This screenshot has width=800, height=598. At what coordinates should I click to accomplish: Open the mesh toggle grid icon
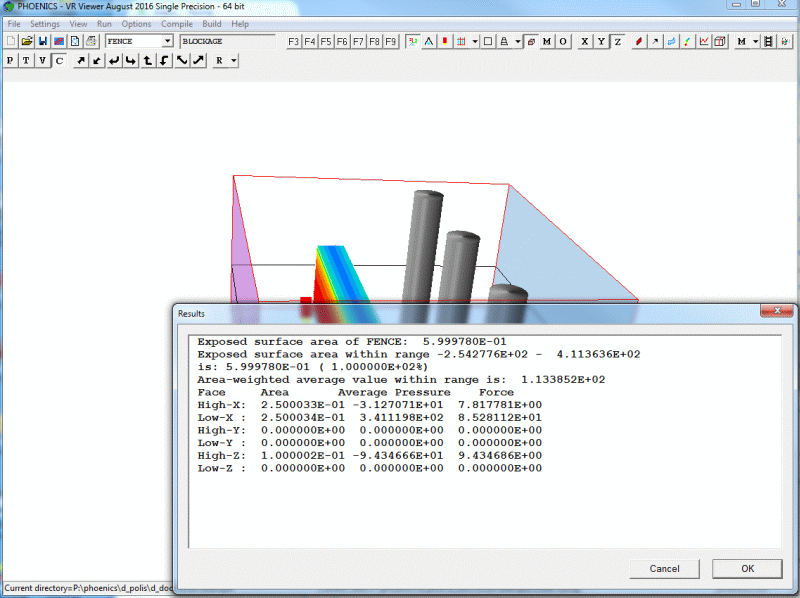460,42
